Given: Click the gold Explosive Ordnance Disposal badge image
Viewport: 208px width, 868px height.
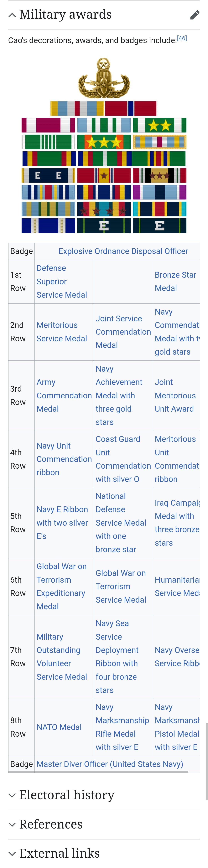Looking at the screenshot, I should pyautogui.click(x=104, y=78).
